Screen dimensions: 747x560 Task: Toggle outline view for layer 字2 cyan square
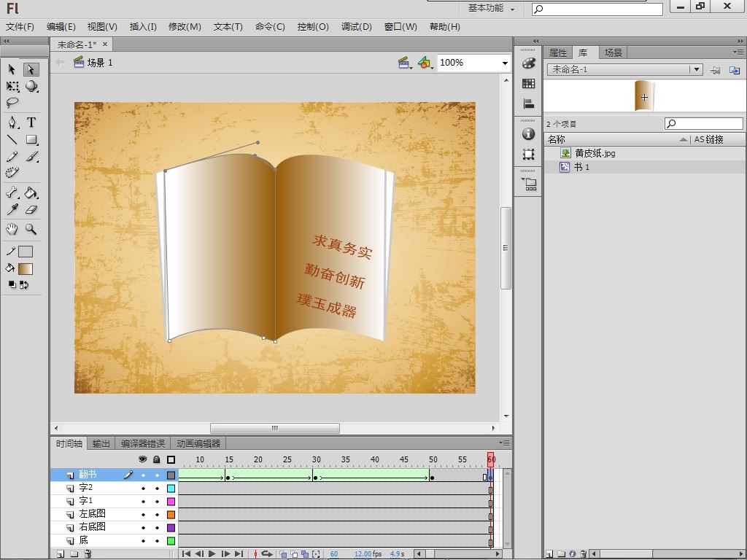tap(171, 489)
